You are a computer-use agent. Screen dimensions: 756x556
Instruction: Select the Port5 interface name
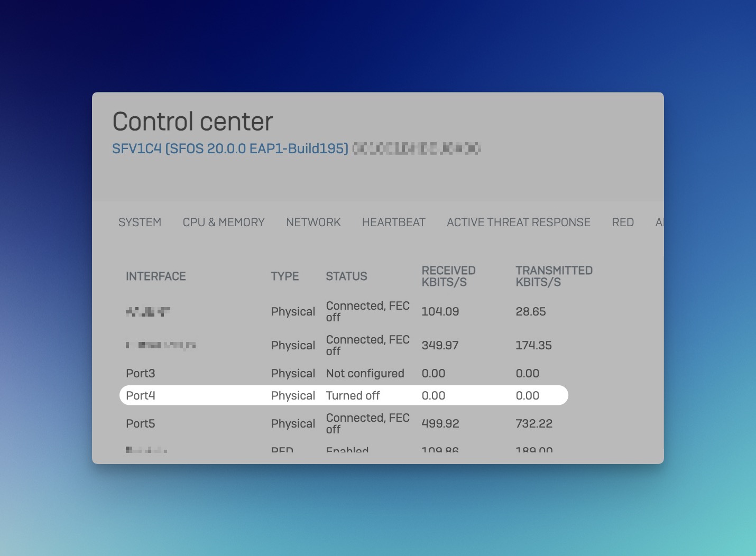click(x=141, y=424)
